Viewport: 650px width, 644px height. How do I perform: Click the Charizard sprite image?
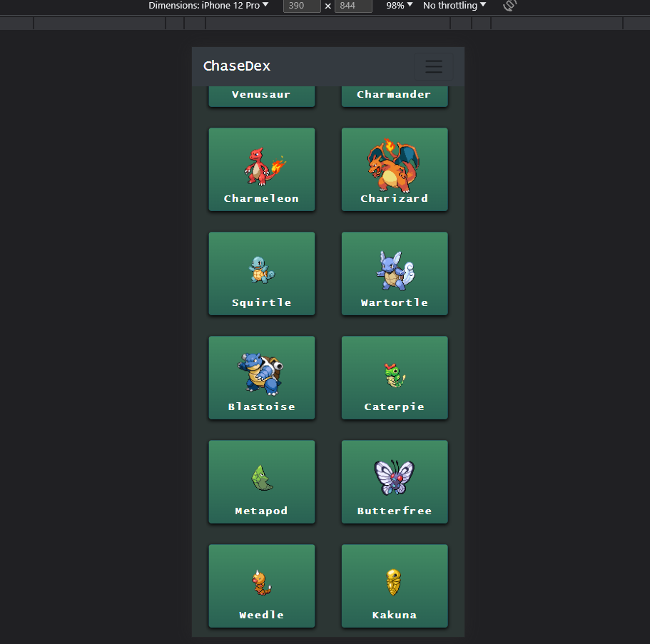coord(395,165)
